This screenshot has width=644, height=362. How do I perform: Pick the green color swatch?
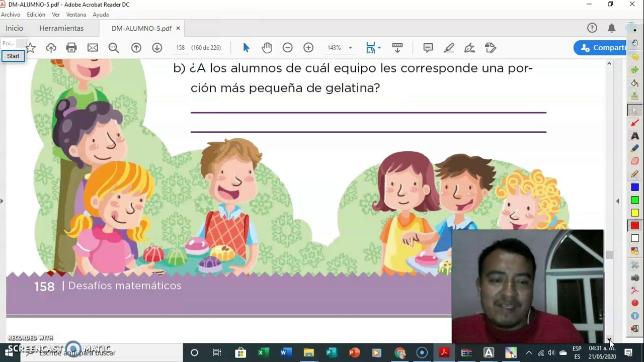pos(635,200)
